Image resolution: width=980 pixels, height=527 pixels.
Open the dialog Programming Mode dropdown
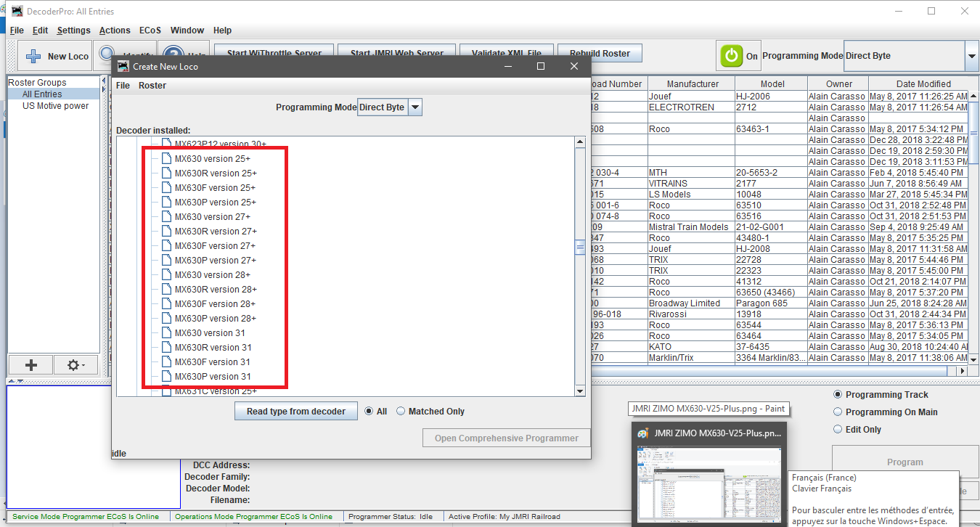tap(415, 107)
